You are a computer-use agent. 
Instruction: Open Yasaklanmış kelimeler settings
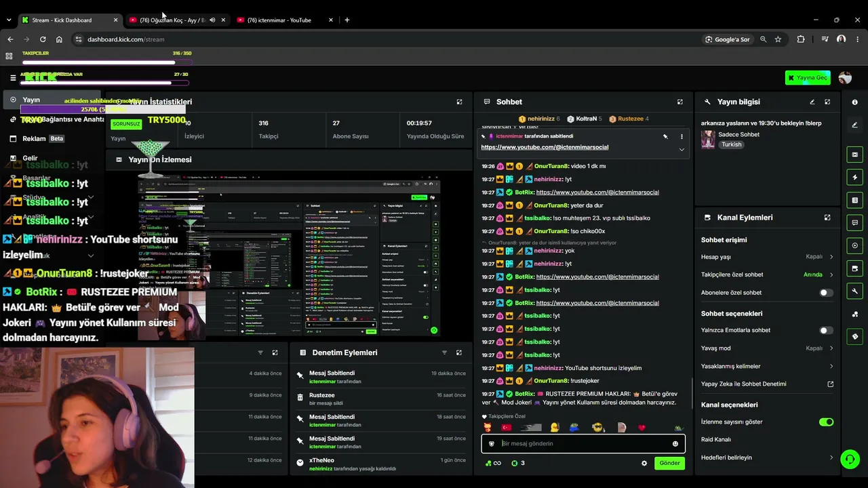[x=767, y=367]
